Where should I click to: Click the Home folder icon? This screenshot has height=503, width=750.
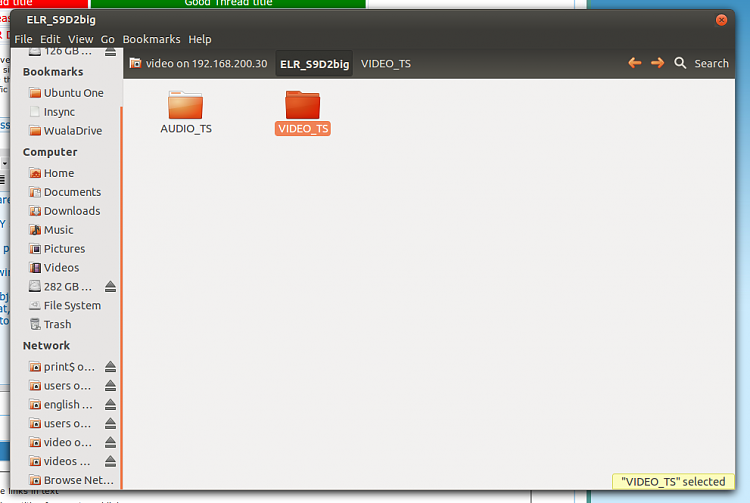[x=35, y=173]
